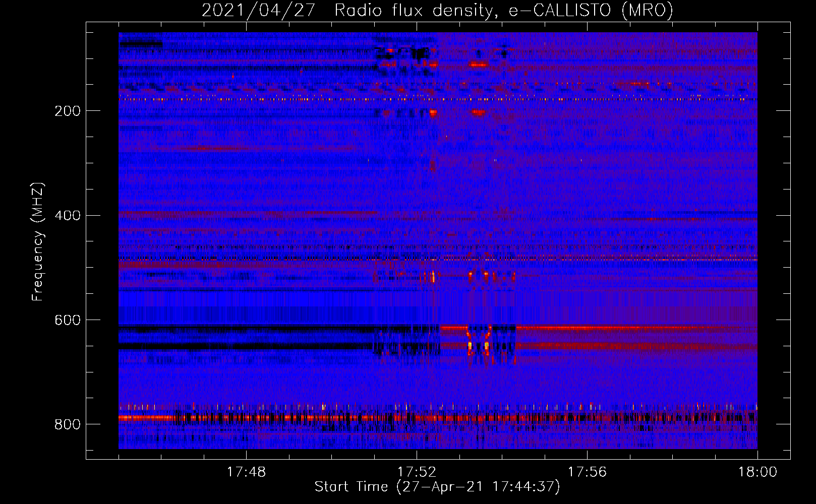Click the '600' frequency tick label
This screenshot has width=816, height=504.
(68, 321)
